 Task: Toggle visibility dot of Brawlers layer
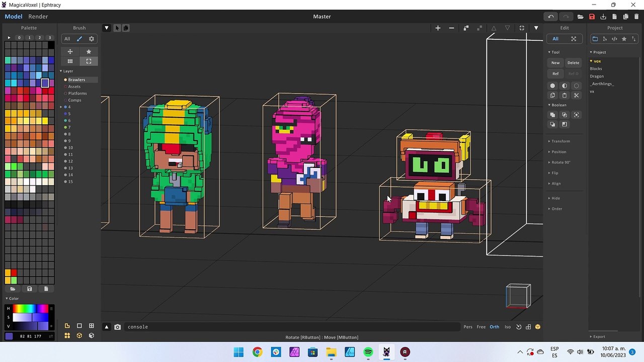[65, 80]
